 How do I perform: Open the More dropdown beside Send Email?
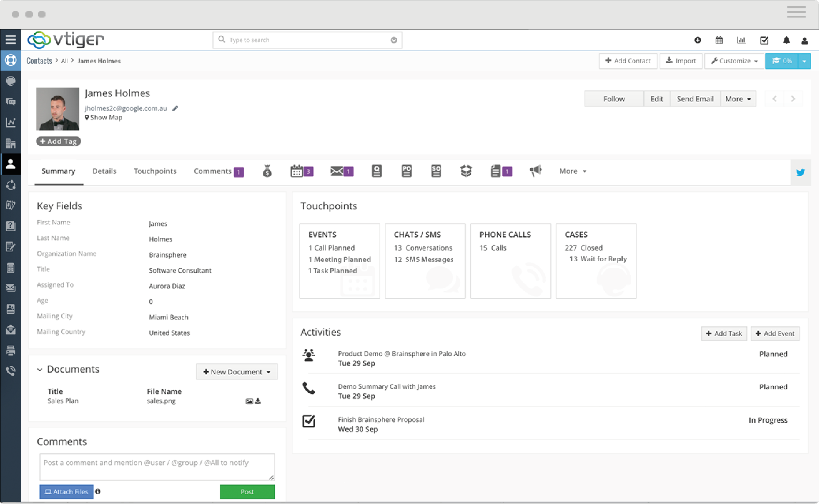[738, 99]
